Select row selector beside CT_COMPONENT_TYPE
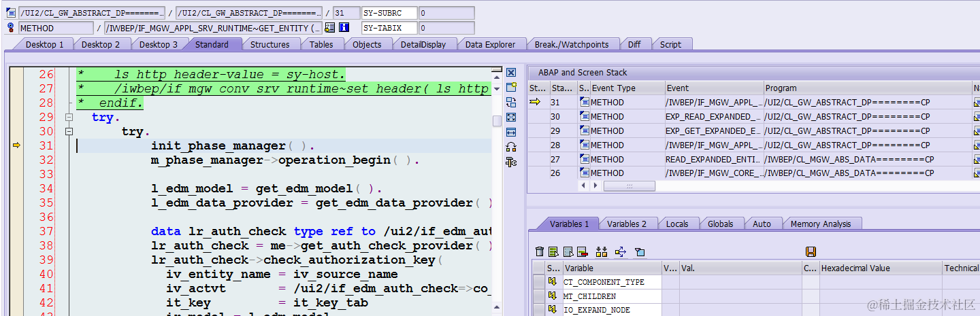980x316 pixels. [539, 282]
